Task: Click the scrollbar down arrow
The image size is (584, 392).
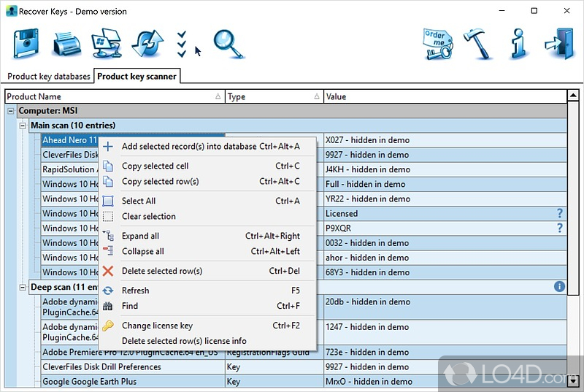Action: click(574, 381)
